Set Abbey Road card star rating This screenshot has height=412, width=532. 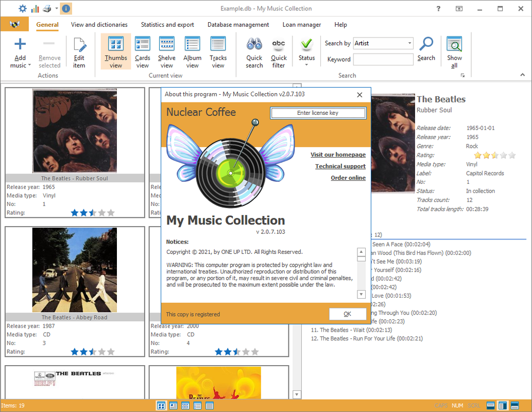93,352
